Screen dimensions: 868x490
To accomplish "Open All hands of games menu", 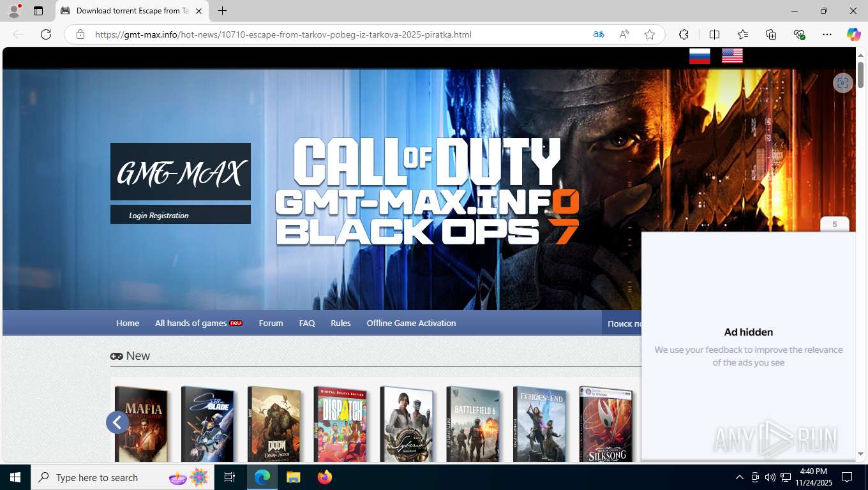I will tap(198, 323).
